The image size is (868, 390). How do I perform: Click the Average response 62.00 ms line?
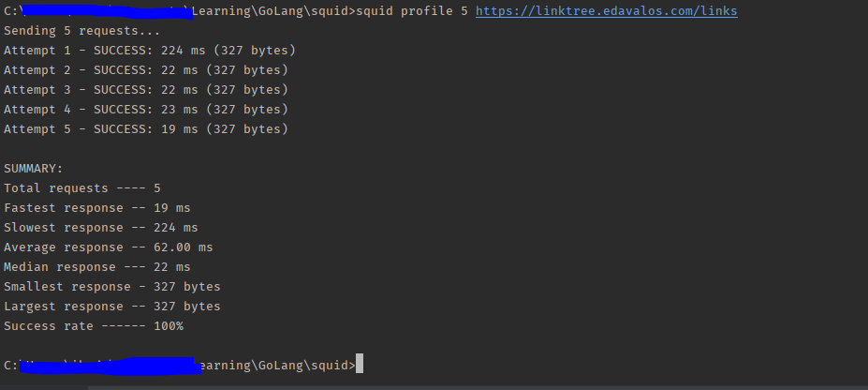tap(108, 247)
